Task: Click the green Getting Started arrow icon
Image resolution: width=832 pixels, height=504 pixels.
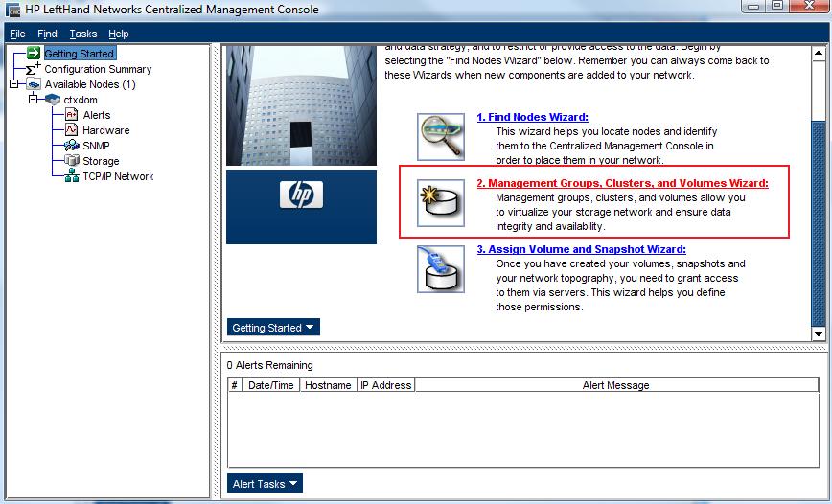Action: coord(34,53)
